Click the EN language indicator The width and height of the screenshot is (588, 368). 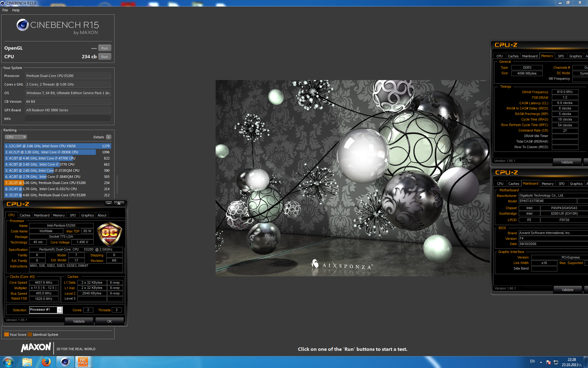533,361
